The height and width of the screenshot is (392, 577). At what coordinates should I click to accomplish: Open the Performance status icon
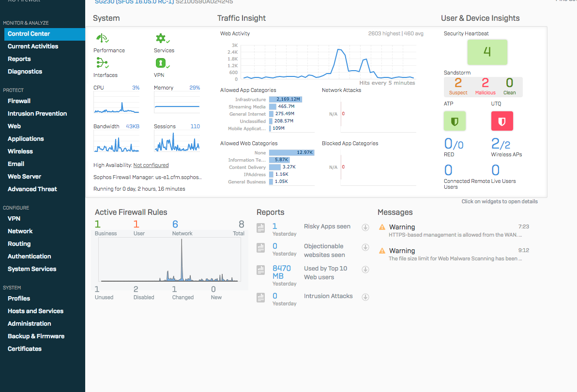(x=102, y=38)
